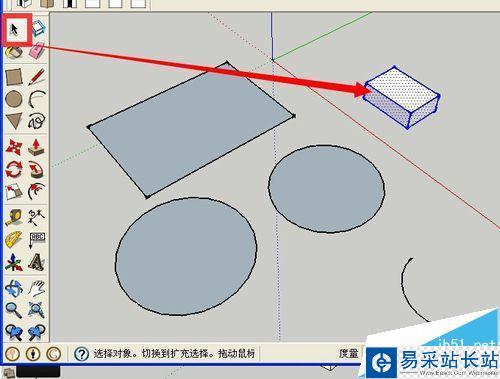
Task: Pick the Tape Measure tool
Action: [14, 217]
